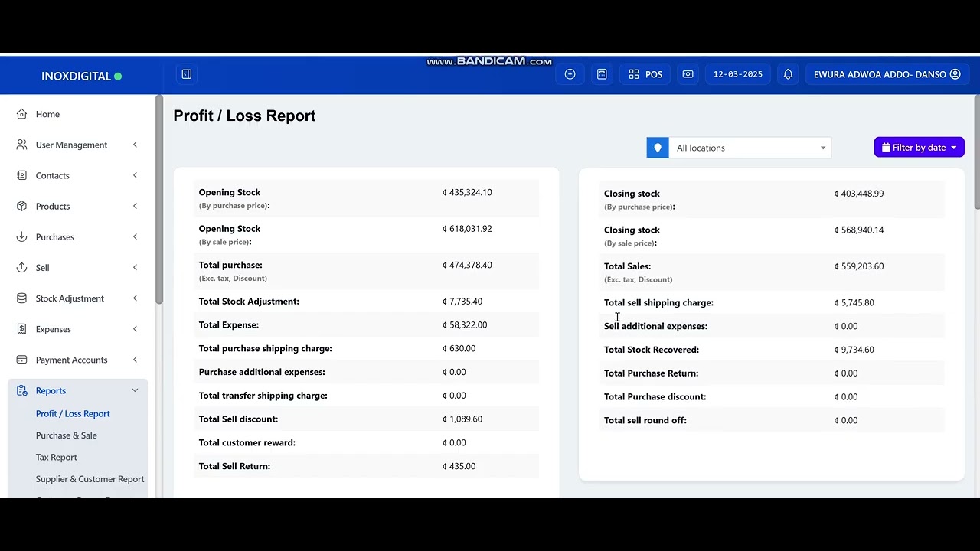
Task: Select Total Sell Return value ₵ 435.00
Action: click(x=459, y=466)
